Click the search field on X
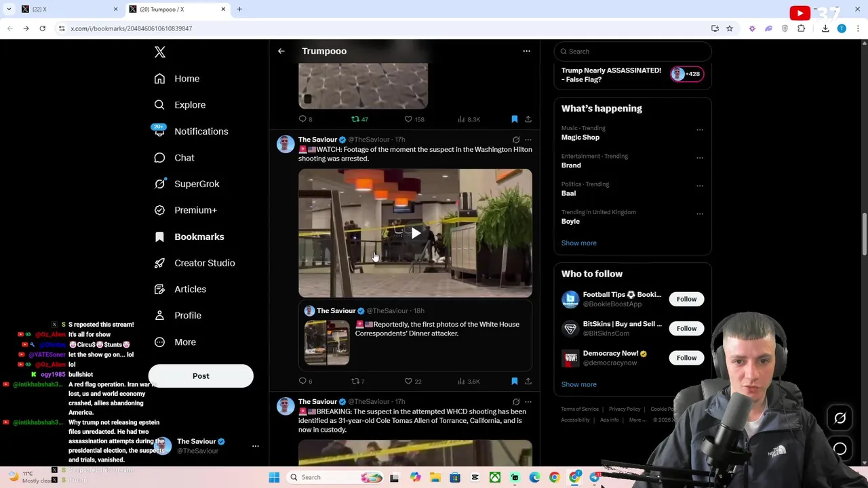Screen dimensions: 868x488 tap(633, 52)
